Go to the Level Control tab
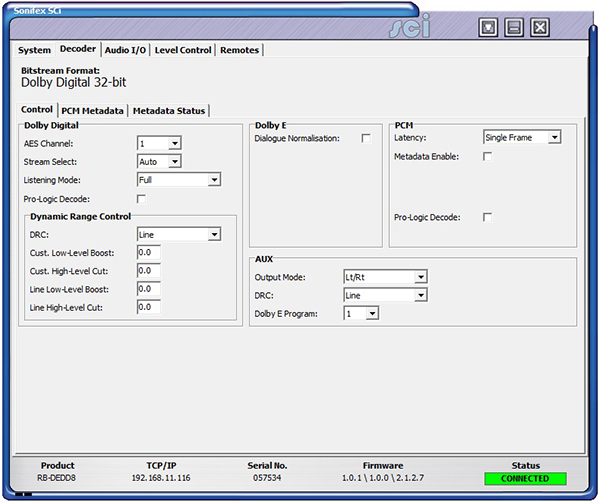Screen dimensions: 600x502 (x=183, y=50)
